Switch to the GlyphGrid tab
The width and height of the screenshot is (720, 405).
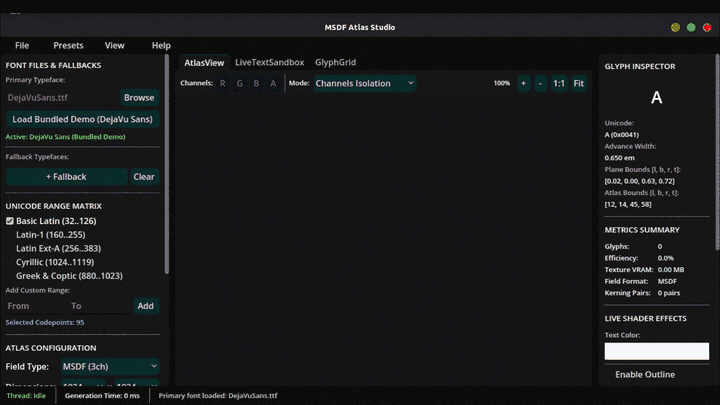(335, 62)
